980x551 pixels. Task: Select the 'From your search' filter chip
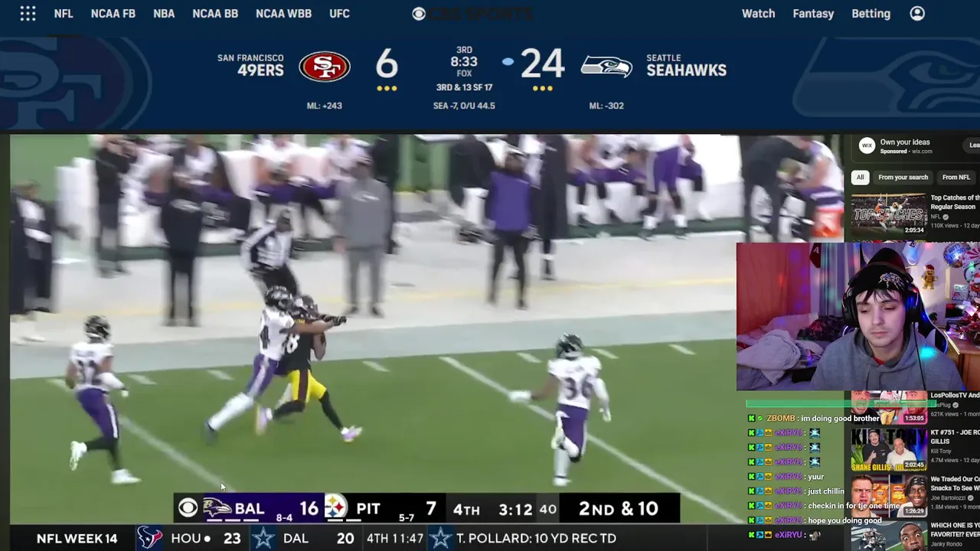[x=903, y=178]
